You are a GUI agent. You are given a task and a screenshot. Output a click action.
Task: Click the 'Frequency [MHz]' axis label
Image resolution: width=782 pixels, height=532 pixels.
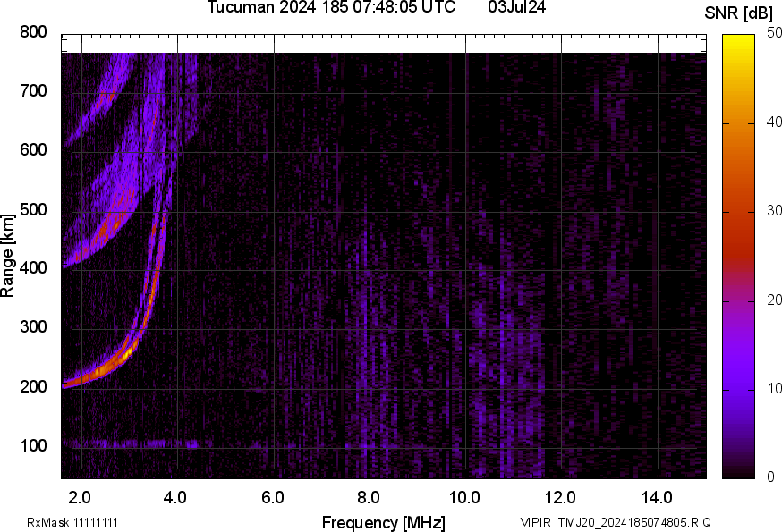384,522
